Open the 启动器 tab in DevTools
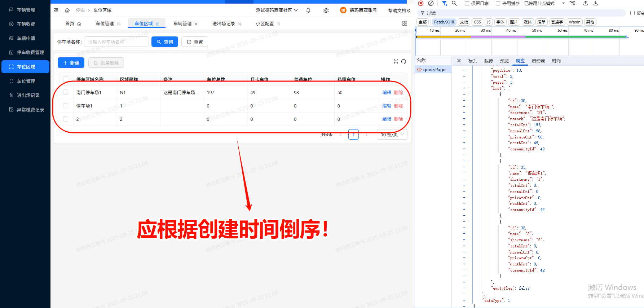The width and height of the screenshot is (644, 308). click(538, 61)
